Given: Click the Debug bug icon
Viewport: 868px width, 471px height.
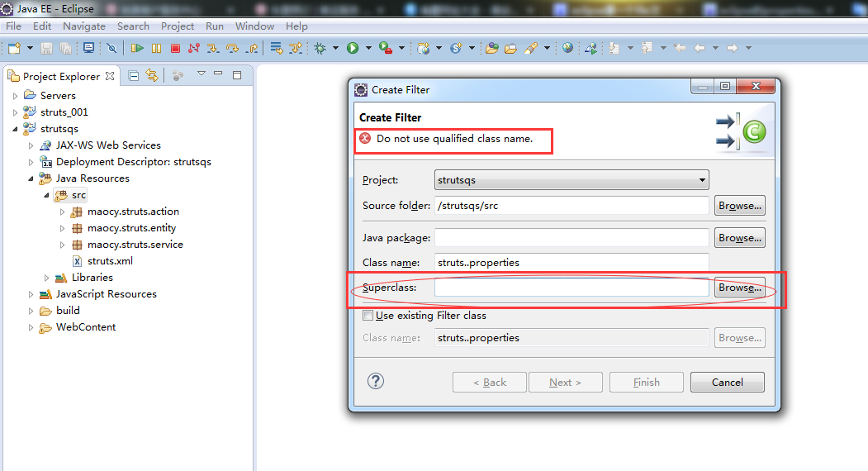Looking at the screenshot, I should (320, 48).
